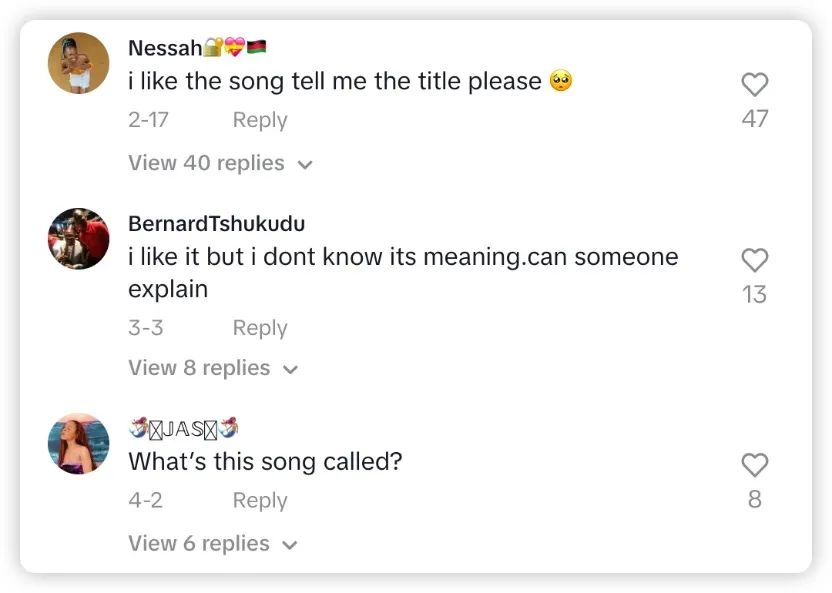Click the chevron beside "View 40 replies"
Screen dimensions: 832x593
point(305,164)
